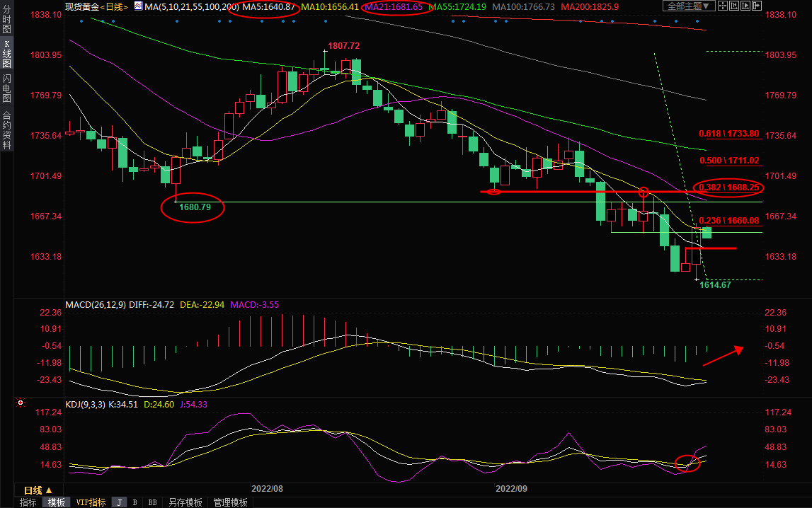Image resolution: width=812 pixels, height=508 pixels.
Task: Select the 指标 tab at bottom
Action: click(x=28, y=502)
